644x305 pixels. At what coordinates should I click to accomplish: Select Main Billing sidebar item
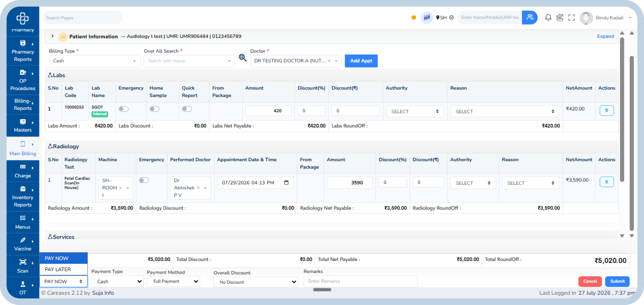(x=23, y=149)
